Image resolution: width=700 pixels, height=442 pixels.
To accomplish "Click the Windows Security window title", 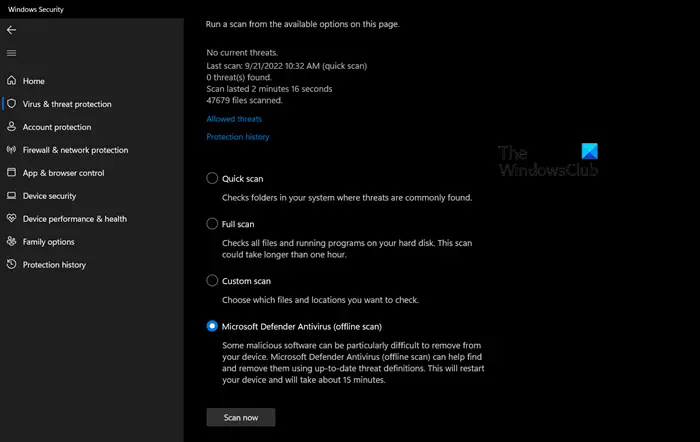I will [36, 9].
